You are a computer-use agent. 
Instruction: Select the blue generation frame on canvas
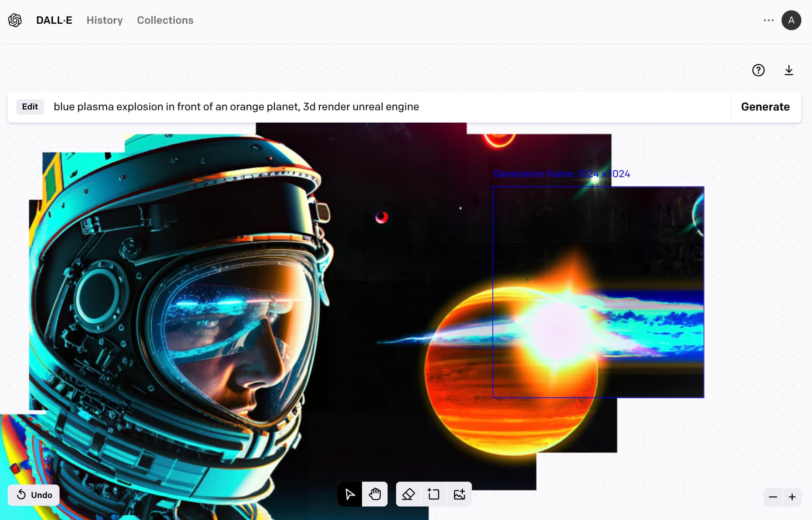tap(598, 292)
